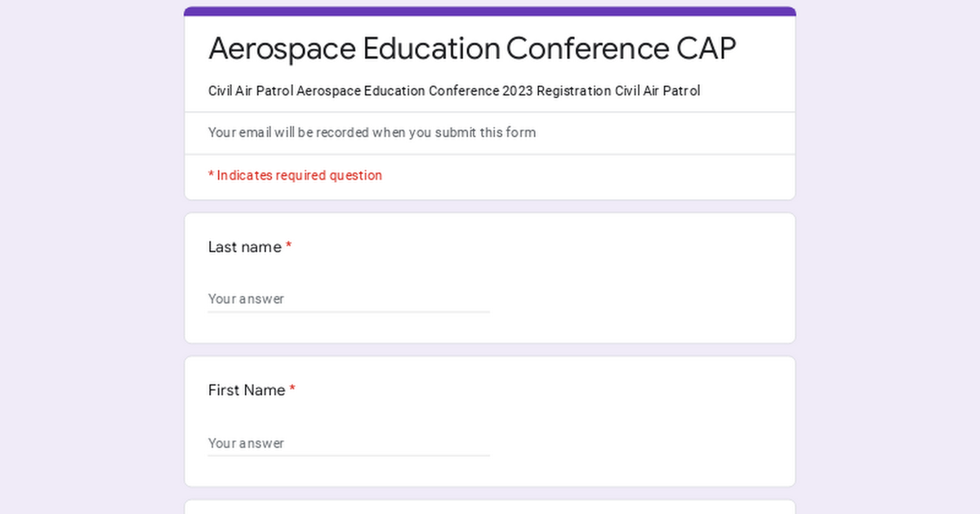Click the Indicates required question text
Image resolution: width=980 pixels, height=514 pixels.
pos(299,175)
